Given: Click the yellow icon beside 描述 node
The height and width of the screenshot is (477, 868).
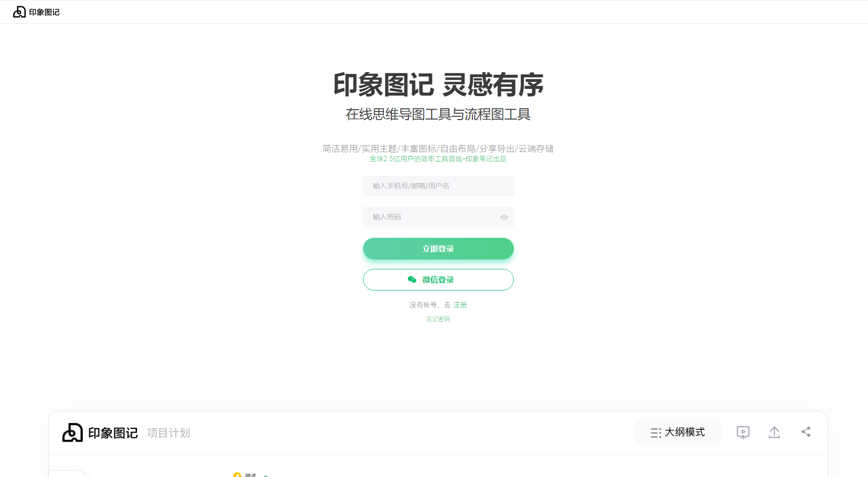Looking at the screenshot, I should (x=237, y=475).
